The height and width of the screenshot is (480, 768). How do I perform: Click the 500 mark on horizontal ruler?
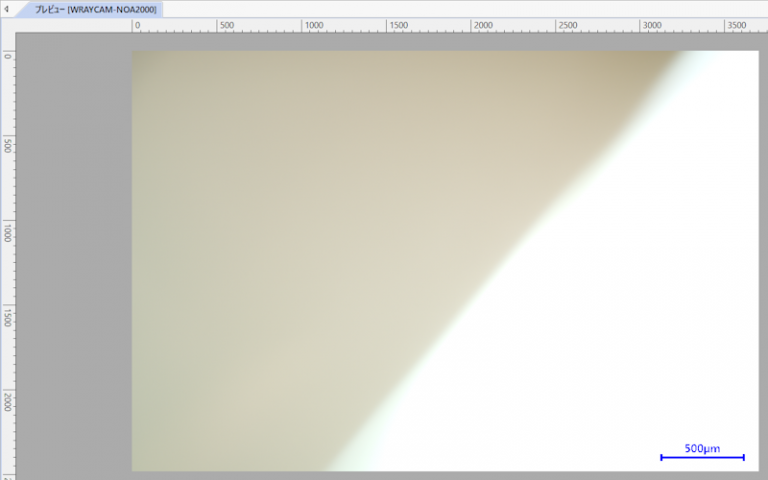pos(226,25)
